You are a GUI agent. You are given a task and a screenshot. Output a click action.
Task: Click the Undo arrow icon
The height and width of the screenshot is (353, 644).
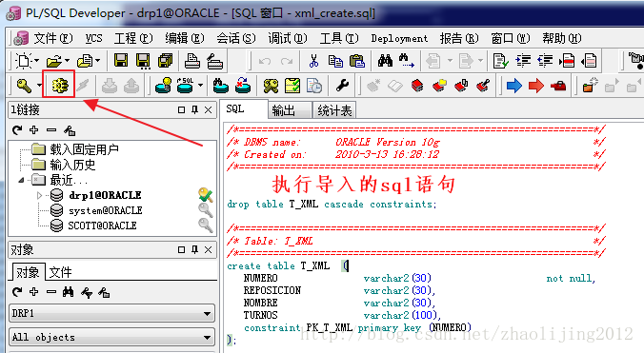point(265,62)
